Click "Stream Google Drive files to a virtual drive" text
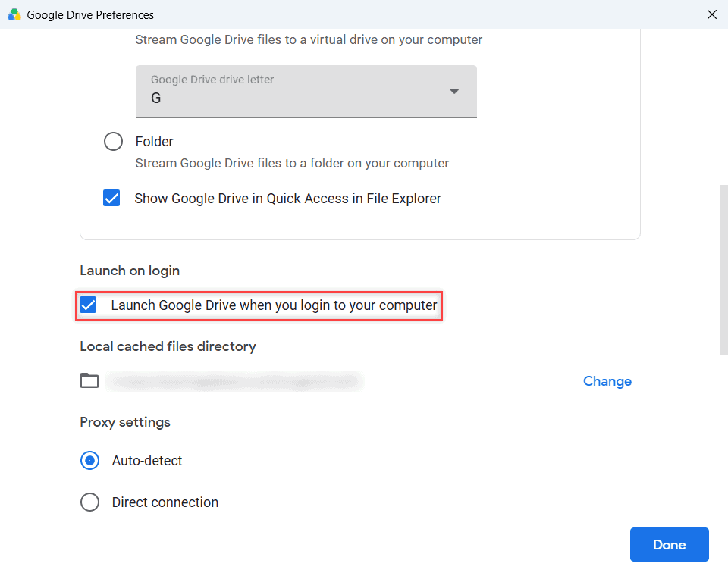728x576 pixels. click(309, 40)
